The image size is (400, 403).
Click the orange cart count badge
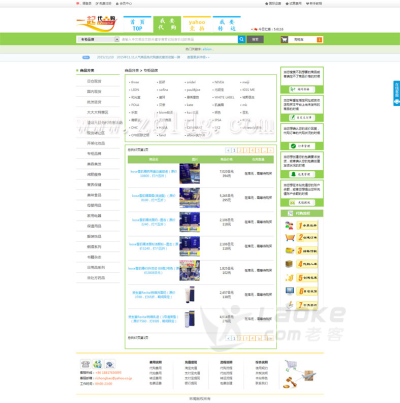319,40
